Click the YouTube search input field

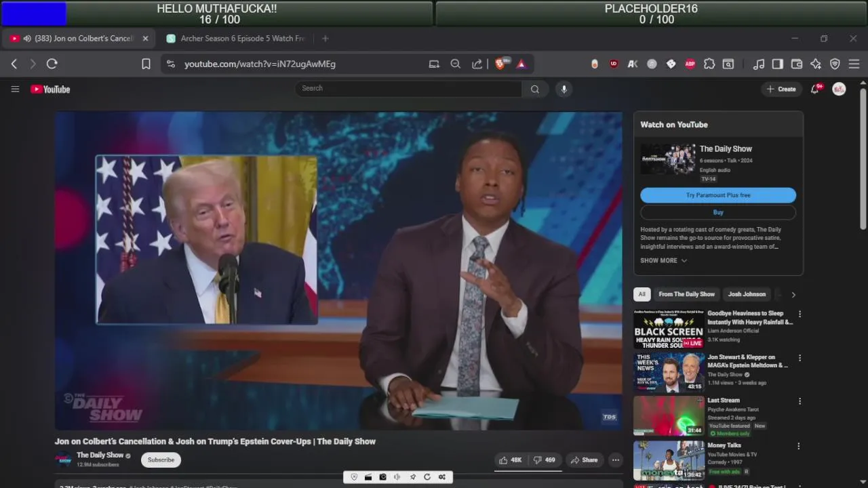click(408, 89)
